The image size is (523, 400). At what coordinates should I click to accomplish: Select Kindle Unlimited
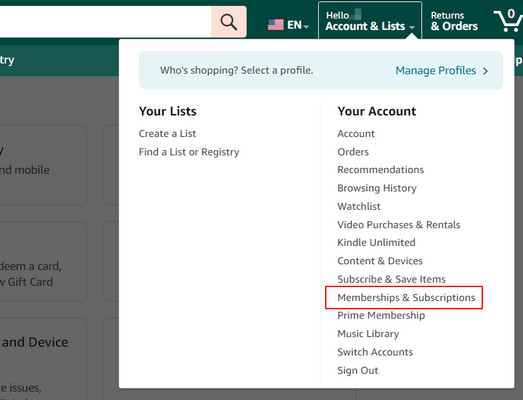pos(376,242)
